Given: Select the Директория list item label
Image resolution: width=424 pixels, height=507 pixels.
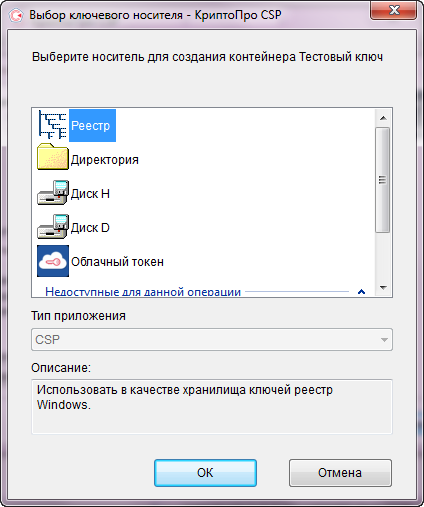Looking at the screenshot, I should [105, 160].
